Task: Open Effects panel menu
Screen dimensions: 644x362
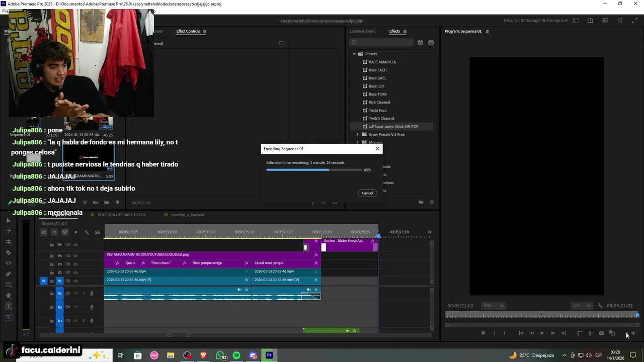Action: point(405,31)
